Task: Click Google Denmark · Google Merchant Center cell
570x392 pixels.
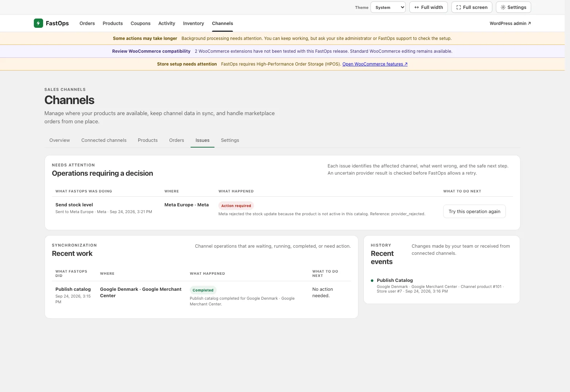Action: 141,293
